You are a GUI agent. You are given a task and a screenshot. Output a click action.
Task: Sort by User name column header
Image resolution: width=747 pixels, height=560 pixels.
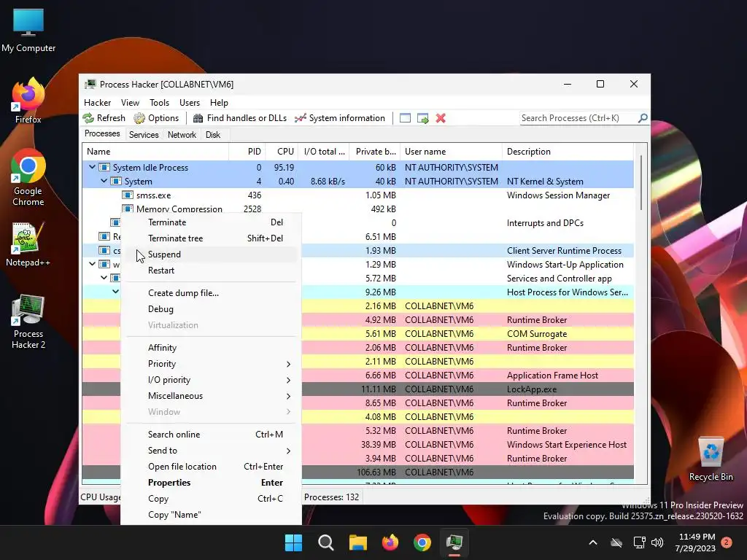click(451, 152)
